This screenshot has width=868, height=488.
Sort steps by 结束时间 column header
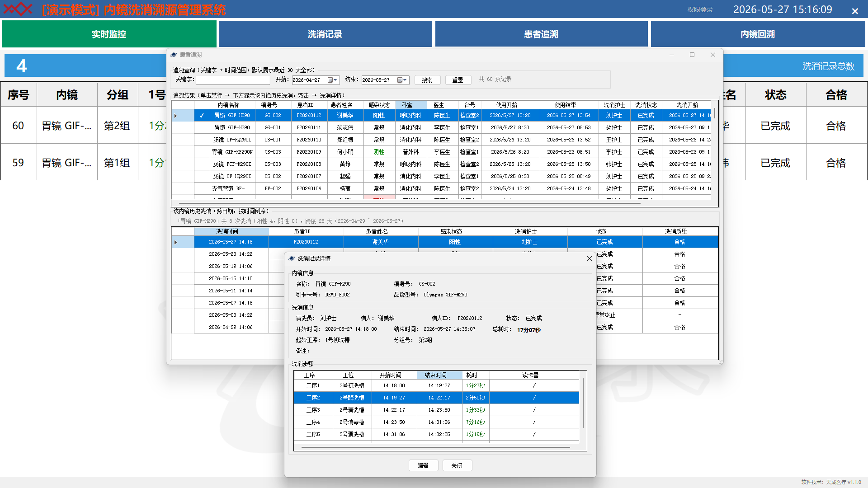(x=439, y=375)
